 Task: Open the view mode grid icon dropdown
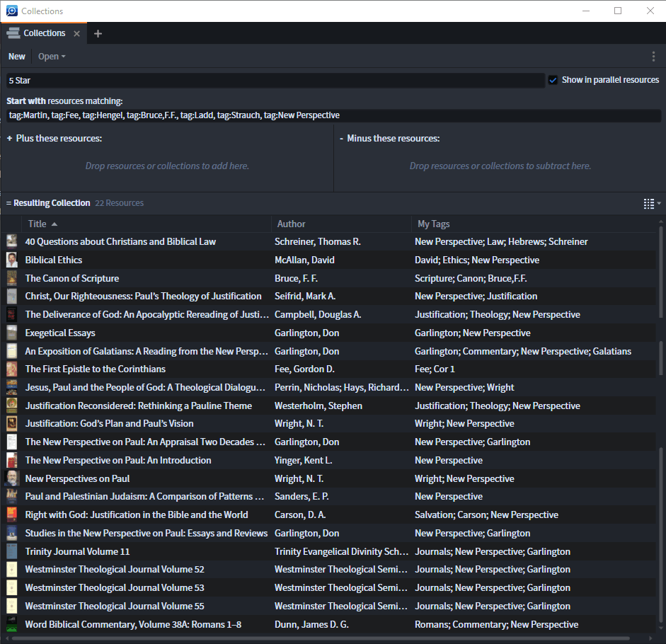[652, 204]
